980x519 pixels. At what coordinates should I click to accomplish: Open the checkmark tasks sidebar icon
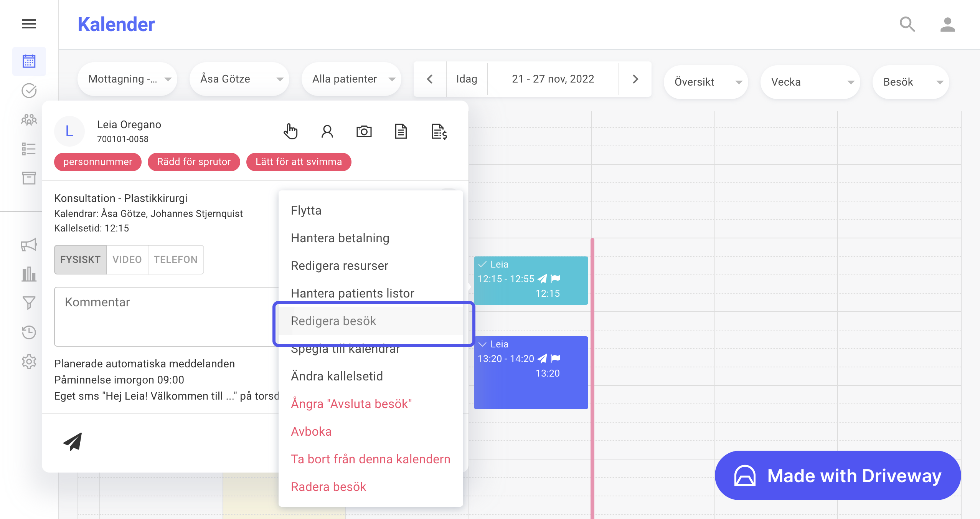[x=29, y=91]
